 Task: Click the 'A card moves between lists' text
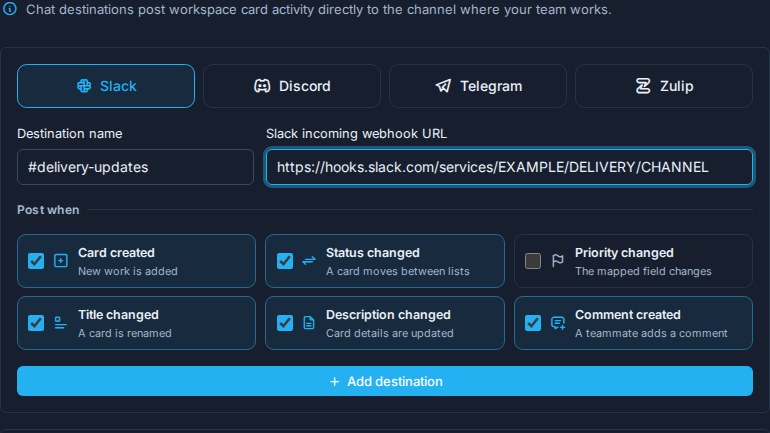[398, 271]
